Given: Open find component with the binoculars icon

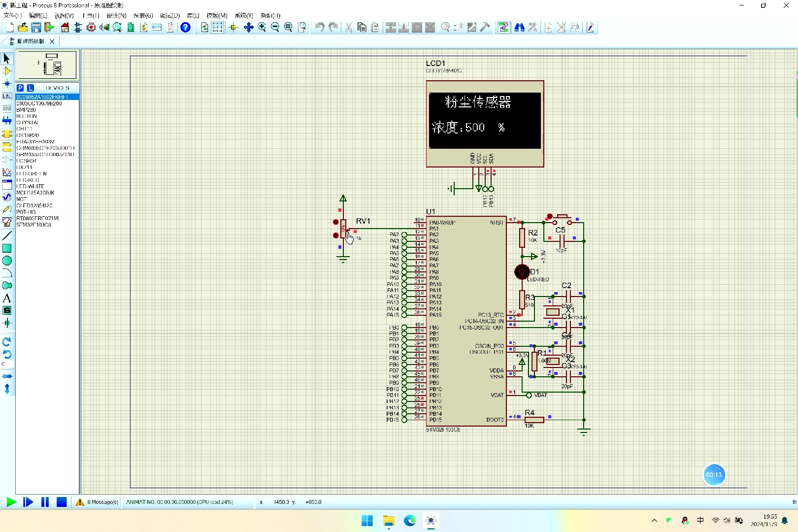Looking at the screenshot, I should (x=519, y=28).
